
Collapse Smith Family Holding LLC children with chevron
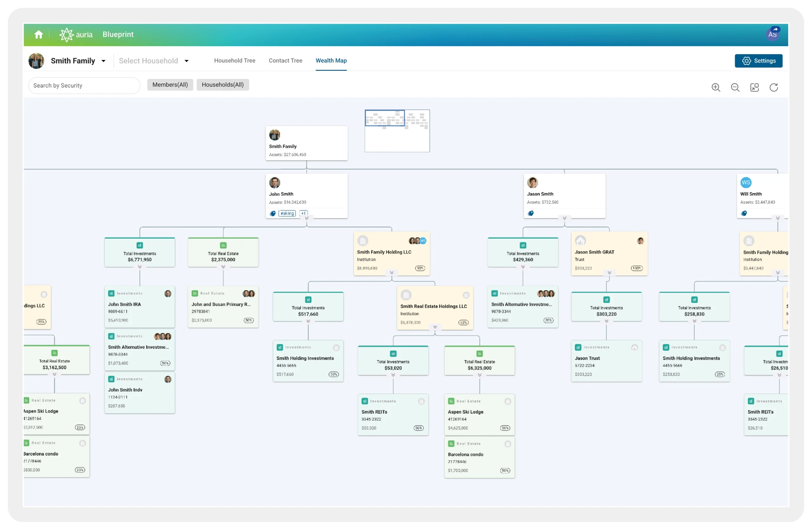click(391, 273)
